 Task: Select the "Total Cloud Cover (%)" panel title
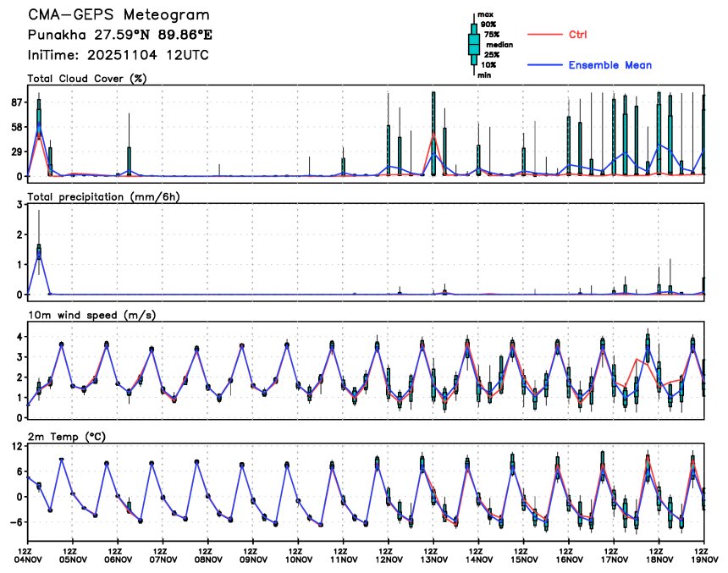coord(87,79)
